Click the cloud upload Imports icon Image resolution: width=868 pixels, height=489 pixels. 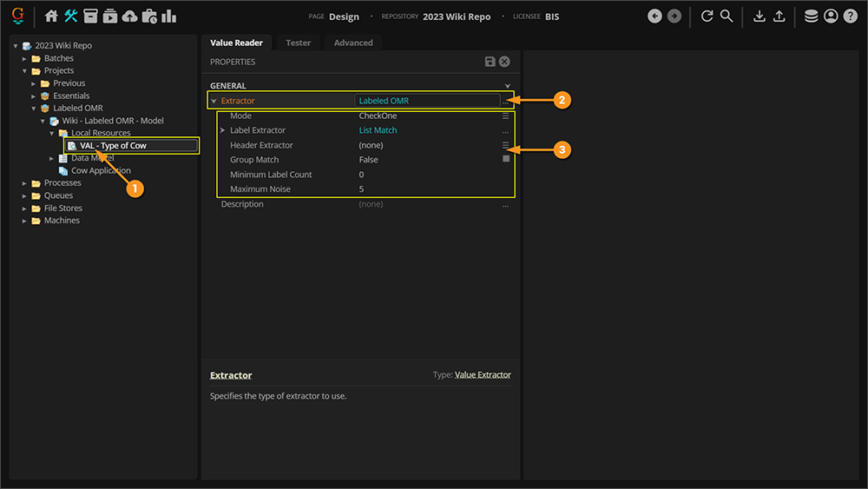pyautogui.click(x=129, y=17)
